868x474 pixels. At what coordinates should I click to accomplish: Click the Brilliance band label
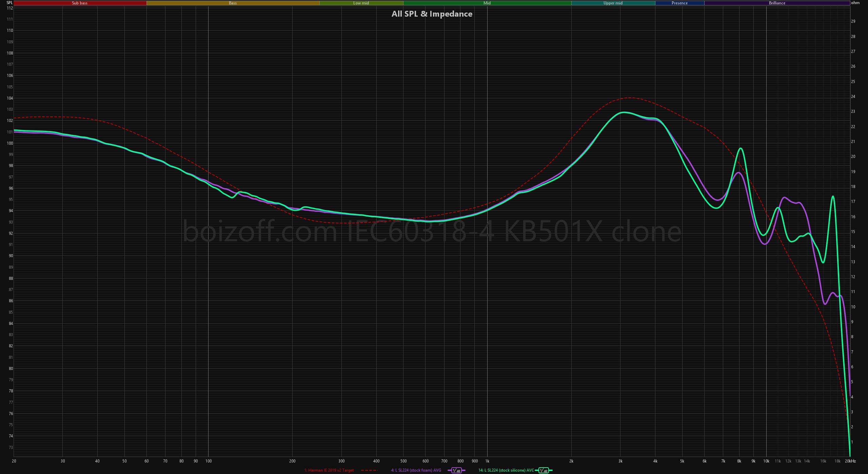point(777,3)
